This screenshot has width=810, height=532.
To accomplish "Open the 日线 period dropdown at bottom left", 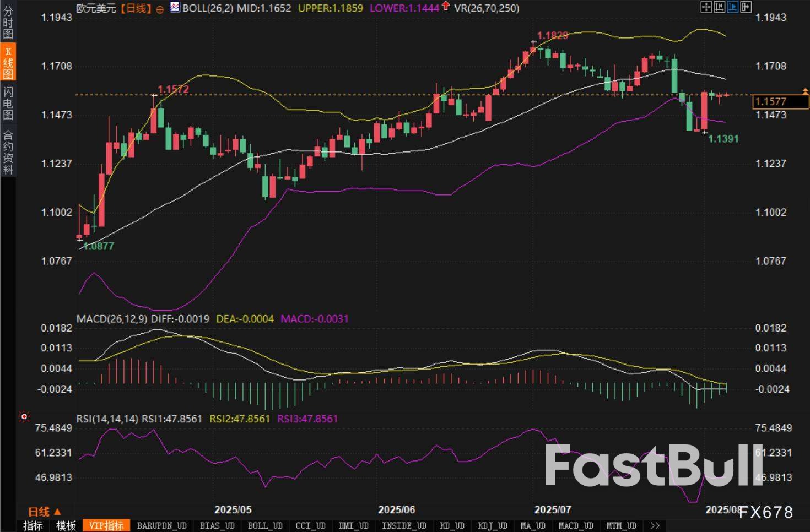I will coord(45,512).
